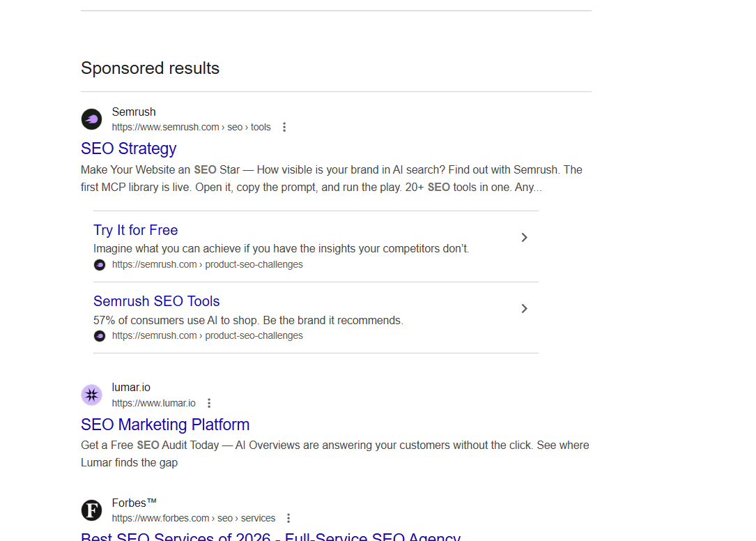Click the www.forbes.com › seo › services URL
Viewport: 756px width, 541px height.
click(194, 518)
